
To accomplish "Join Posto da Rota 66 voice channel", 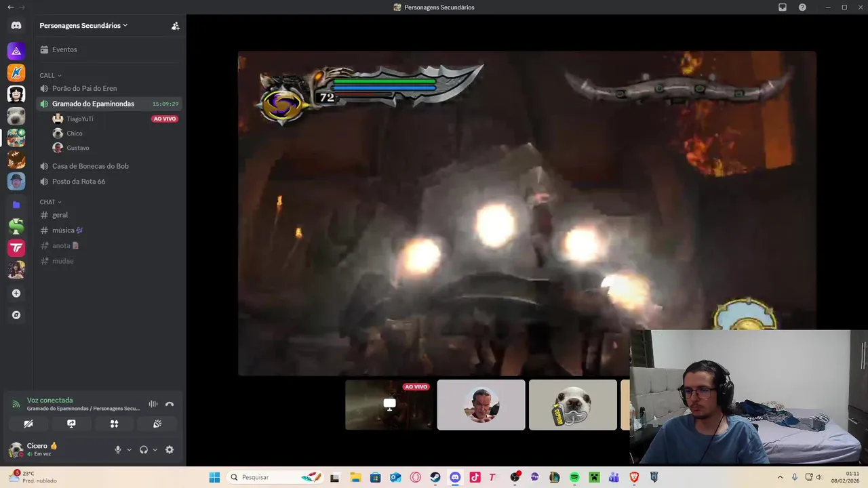I will 109,182.
